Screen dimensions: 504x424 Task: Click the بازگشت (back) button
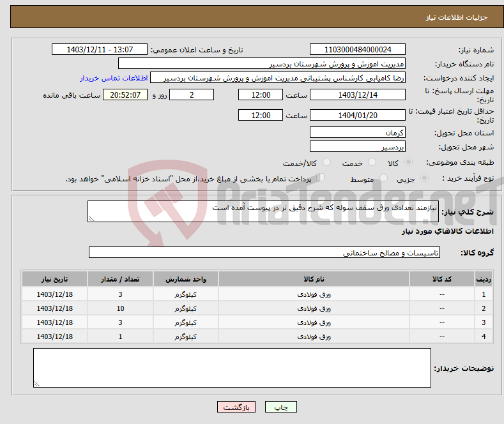[x=236, y=407]
